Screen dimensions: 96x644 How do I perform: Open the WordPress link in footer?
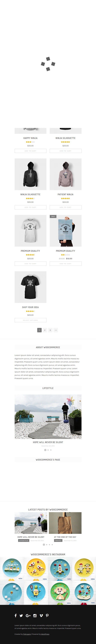(x=45, y=634)
